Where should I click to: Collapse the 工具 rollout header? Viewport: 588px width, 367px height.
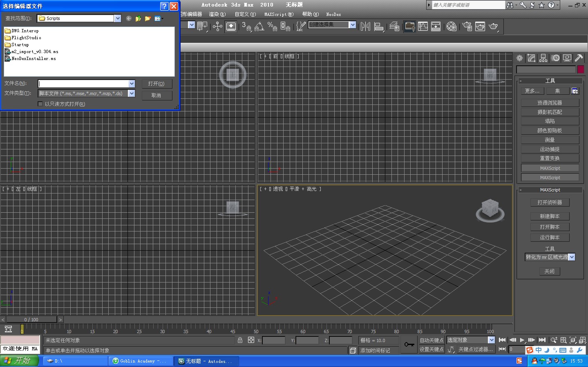(x=550, y=81)
